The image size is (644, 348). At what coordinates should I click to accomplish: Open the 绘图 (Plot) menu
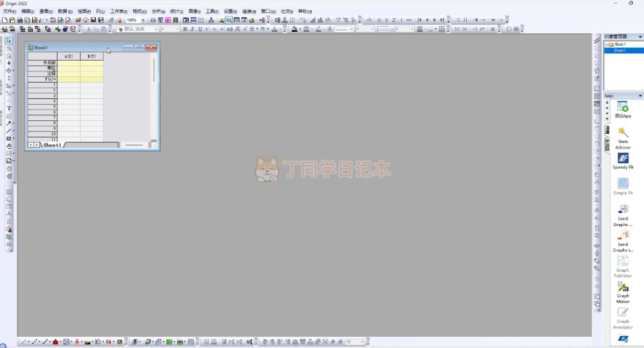(84, 11)
